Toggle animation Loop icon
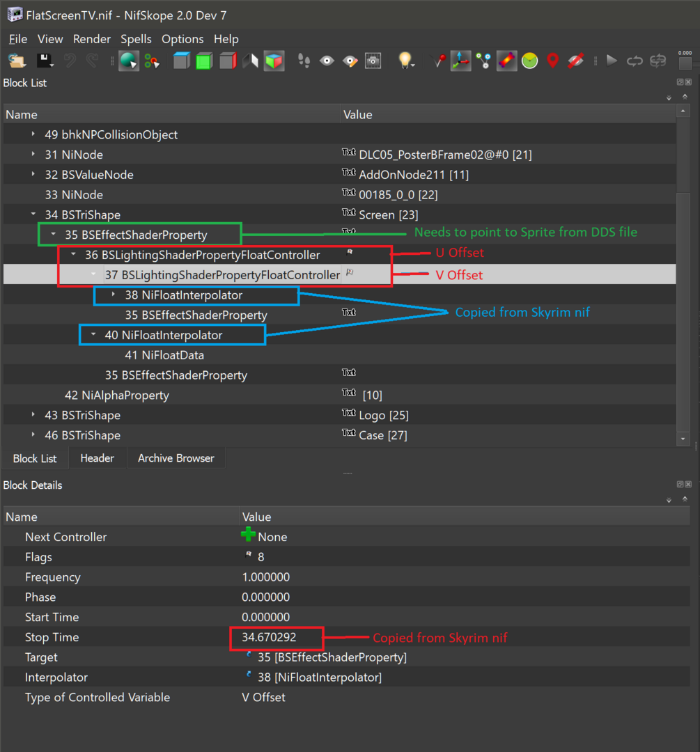 (x=635, y=61)
